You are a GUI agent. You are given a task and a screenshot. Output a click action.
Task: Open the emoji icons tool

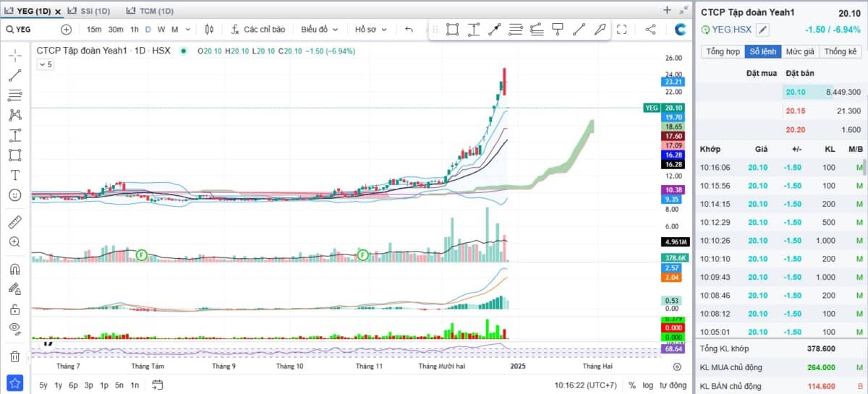(x=14, y=195)
